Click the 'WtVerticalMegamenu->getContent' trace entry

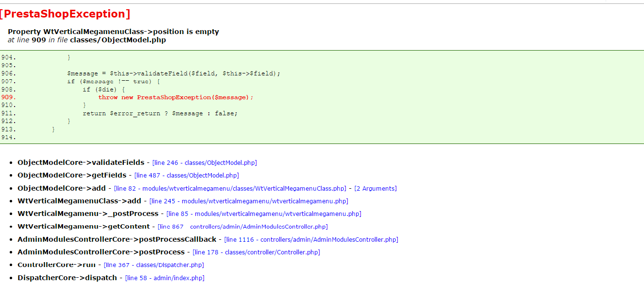pos(84,227)
